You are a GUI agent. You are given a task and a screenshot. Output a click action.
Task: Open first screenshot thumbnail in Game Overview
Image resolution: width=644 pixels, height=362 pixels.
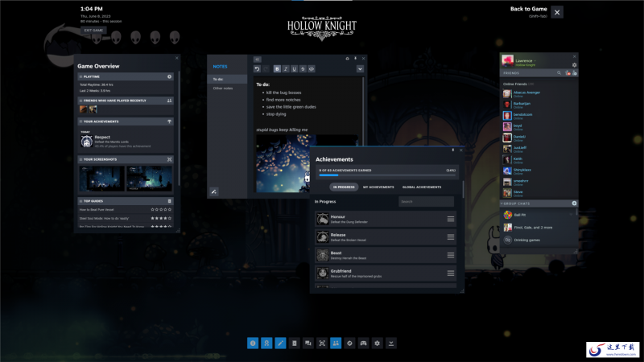(102, 179)
